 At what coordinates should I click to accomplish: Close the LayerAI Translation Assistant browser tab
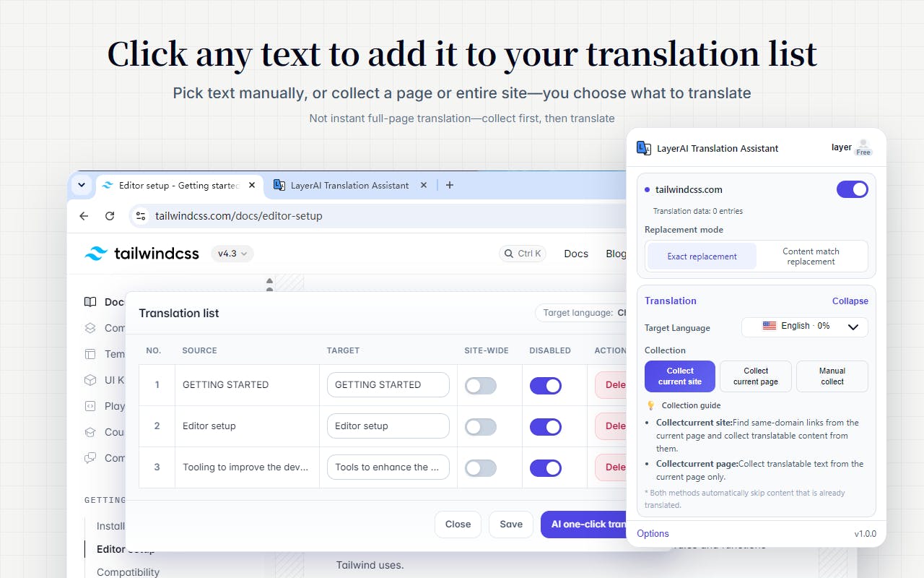coord(424,185)
